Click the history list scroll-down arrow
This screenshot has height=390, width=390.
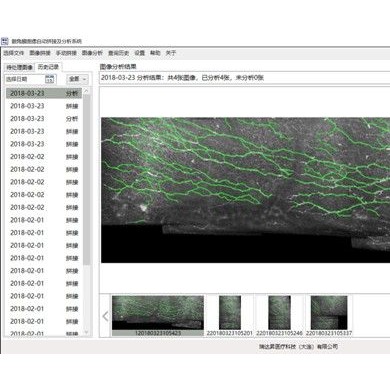pos(86,332)
